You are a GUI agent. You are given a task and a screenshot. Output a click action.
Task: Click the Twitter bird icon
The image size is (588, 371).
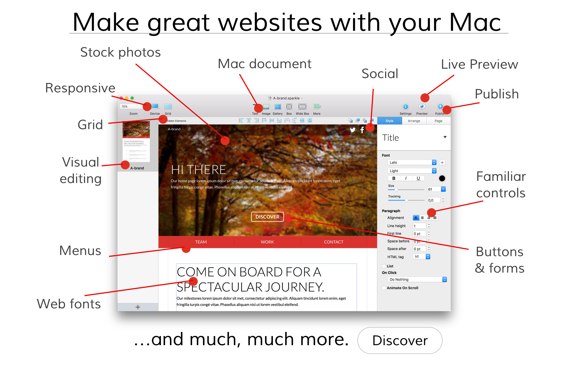(x=352, y=130)
